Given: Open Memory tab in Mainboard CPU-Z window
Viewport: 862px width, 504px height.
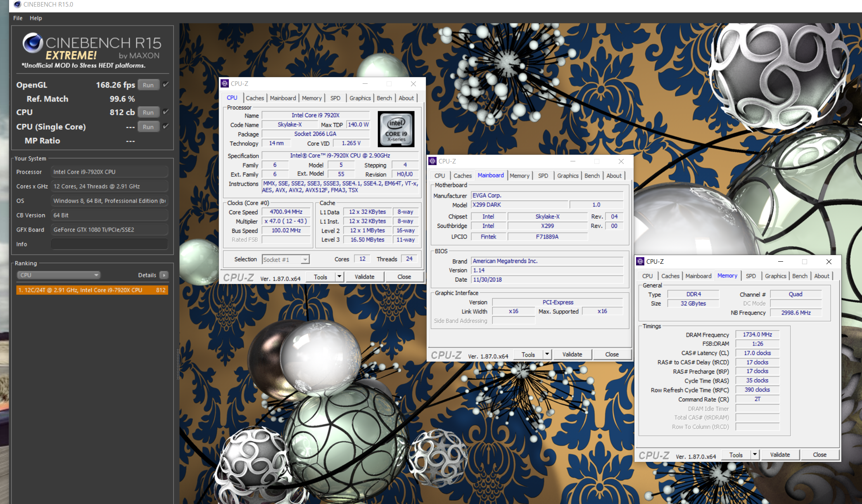Looking at the screenshot, I should pyautogui.click(x=519, y=176).
